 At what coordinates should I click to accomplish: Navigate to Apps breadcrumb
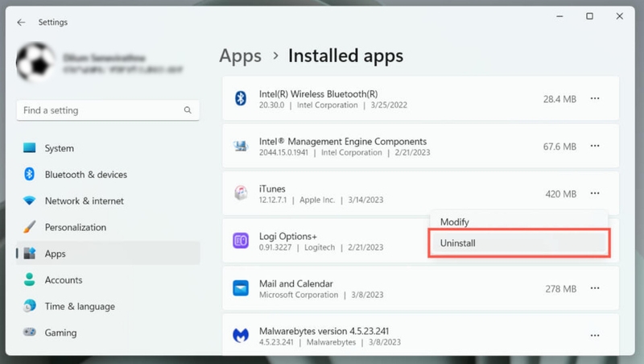click(240, 56)
